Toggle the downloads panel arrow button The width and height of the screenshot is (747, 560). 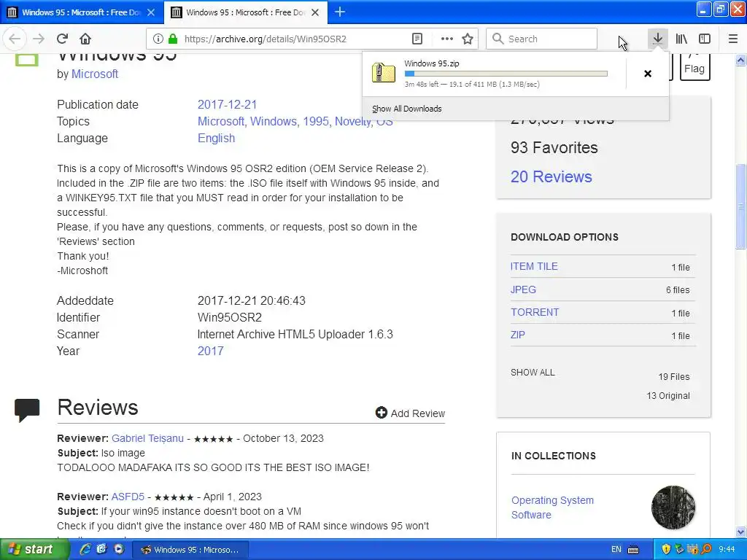657,39
